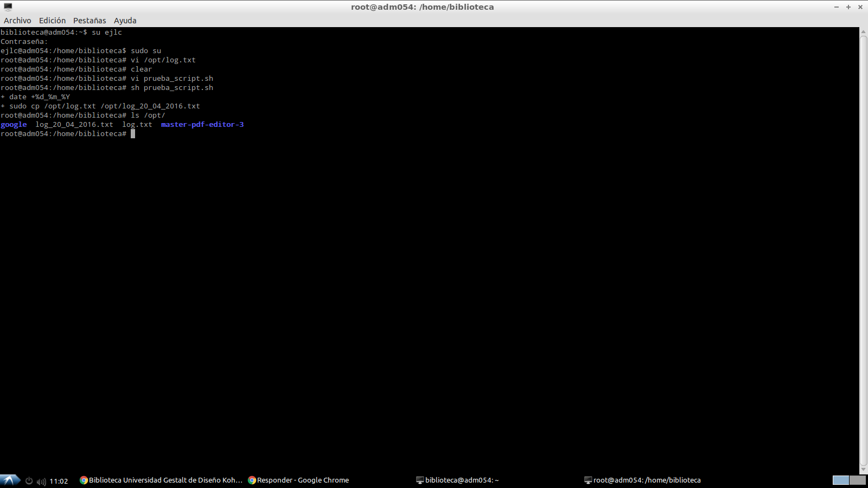Click the 'vi /opt/log.txt' command line
The width and height of the screenshot is (868, 488).
(x=98, y=60)
